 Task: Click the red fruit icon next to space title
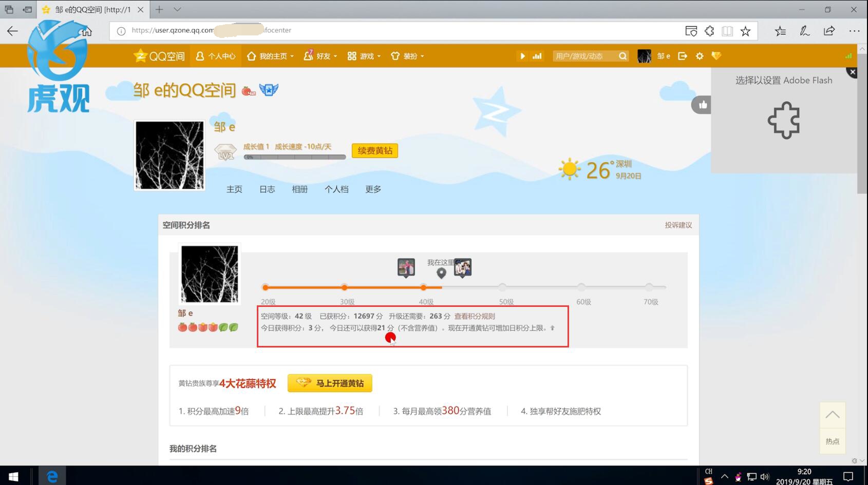point(249,91)
